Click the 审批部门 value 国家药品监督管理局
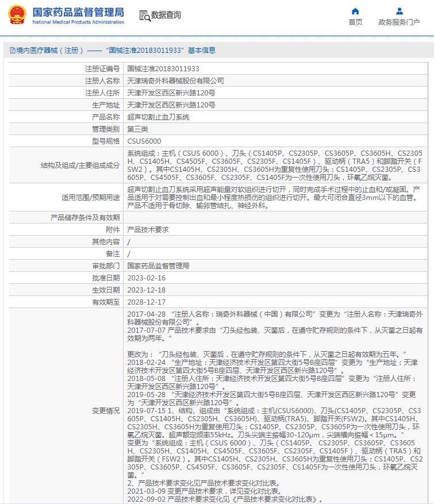 coord(158,266)
